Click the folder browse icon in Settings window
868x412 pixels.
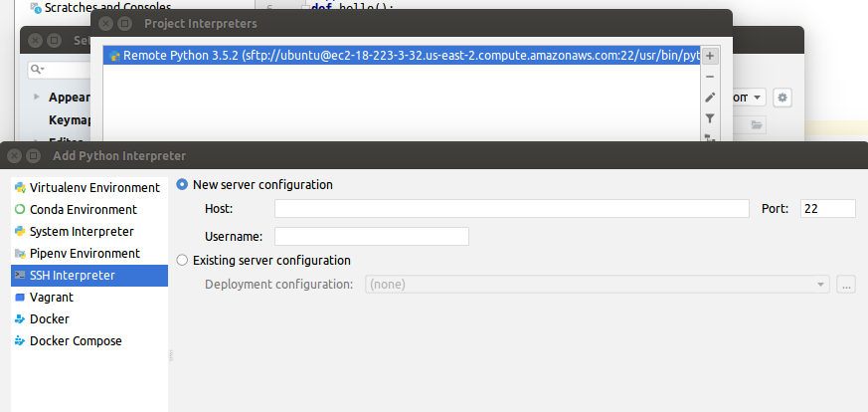(x=757, y=125)
